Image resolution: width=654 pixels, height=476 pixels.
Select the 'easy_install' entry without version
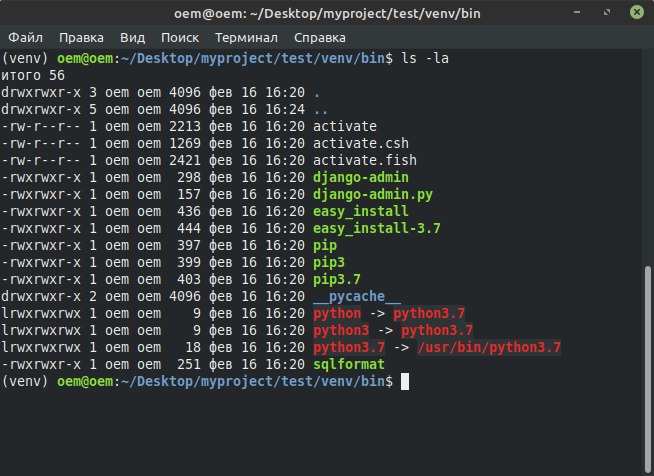coord(361,212)
